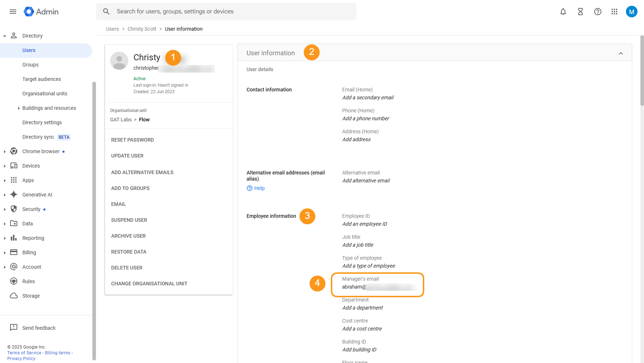Expand the Security section in the sidebar

pos(4,209)
